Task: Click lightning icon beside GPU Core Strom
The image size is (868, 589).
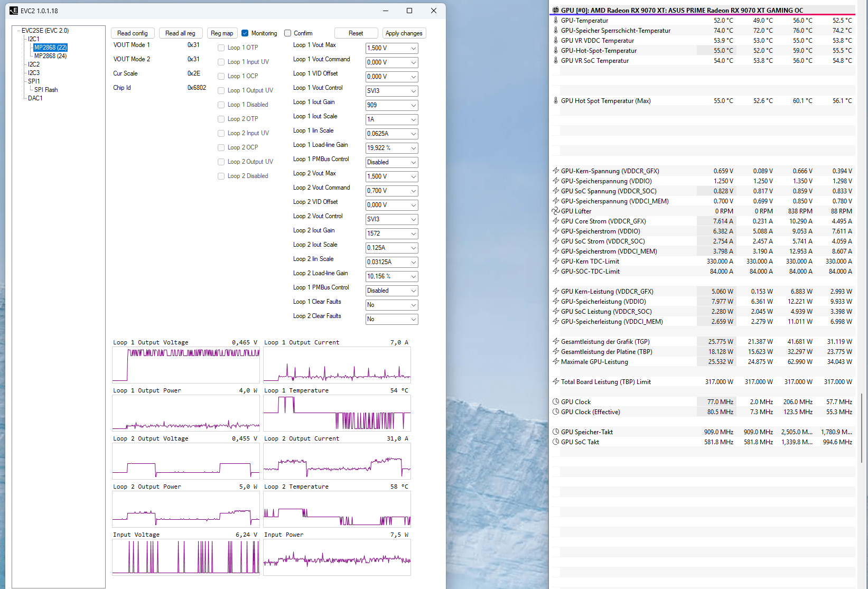Action: [556, 221]
